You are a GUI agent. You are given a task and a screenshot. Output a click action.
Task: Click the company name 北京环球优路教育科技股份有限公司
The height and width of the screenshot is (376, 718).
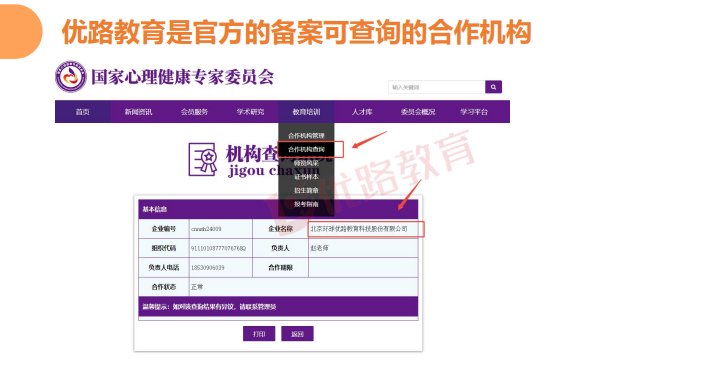[x=359, y=229]
